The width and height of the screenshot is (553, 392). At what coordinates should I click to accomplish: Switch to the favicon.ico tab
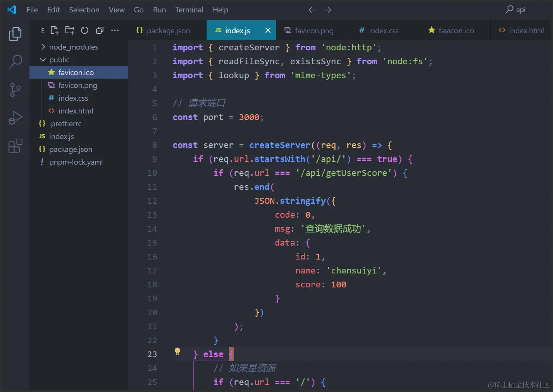click(456, 30)
